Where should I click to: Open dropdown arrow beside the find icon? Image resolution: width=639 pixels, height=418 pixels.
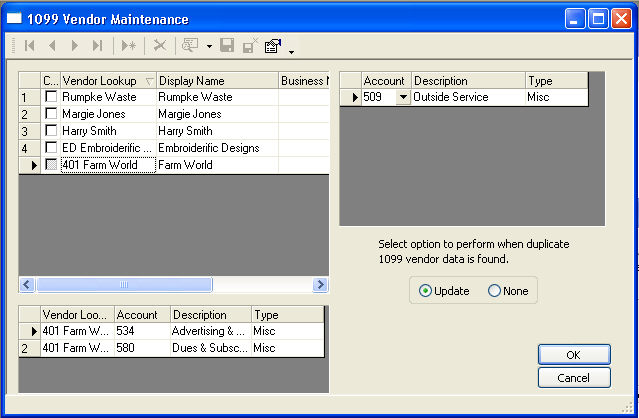coord(209,46)
